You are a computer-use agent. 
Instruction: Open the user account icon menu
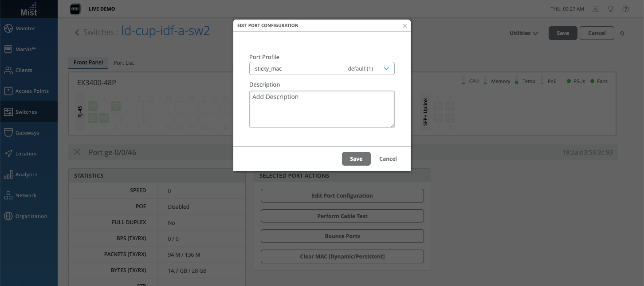click(596, 9)
